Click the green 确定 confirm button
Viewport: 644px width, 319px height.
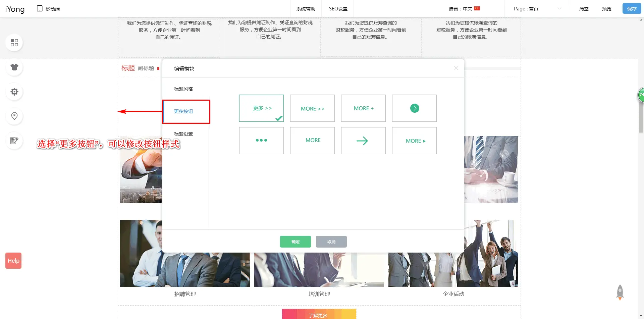[x=295, y=242]
